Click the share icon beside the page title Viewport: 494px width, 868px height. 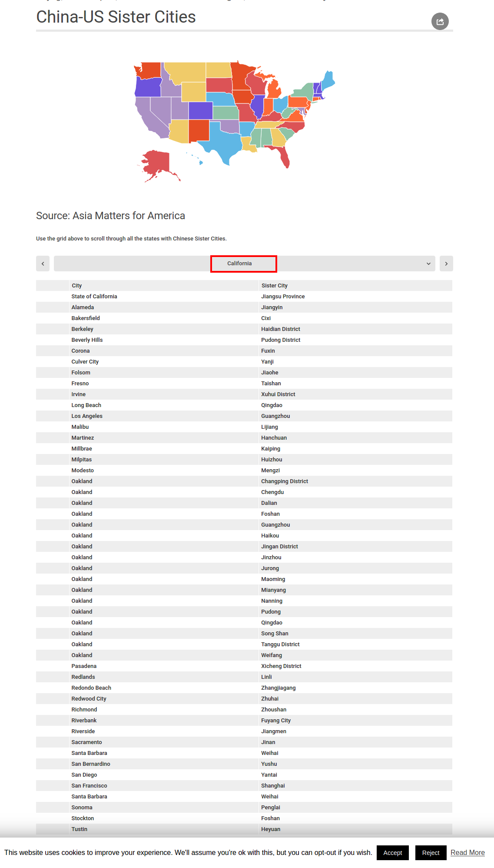[x=440, y=21]
